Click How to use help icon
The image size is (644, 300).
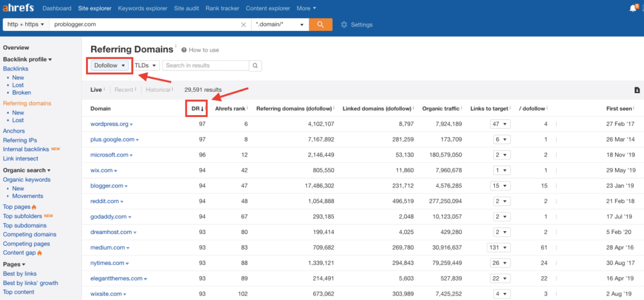coord(184,50)
